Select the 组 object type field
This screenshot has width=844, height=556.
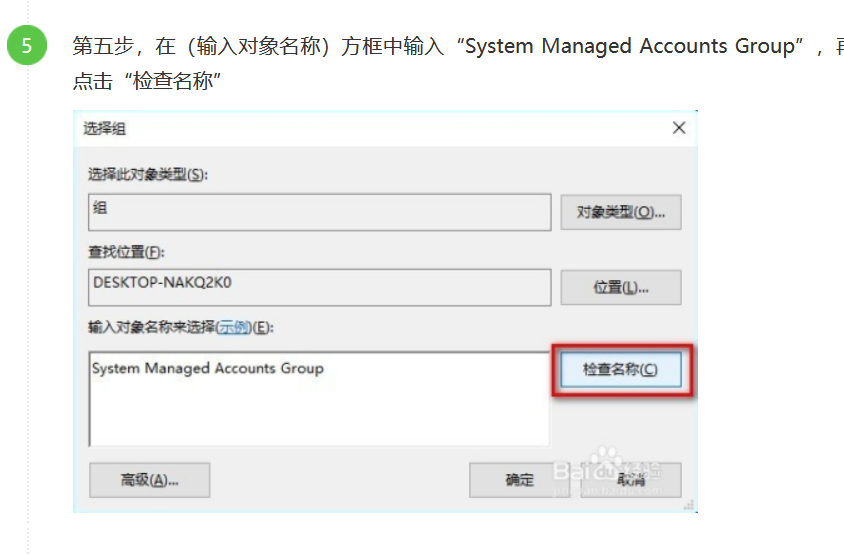pyautogui.click(x=320, y=212)
